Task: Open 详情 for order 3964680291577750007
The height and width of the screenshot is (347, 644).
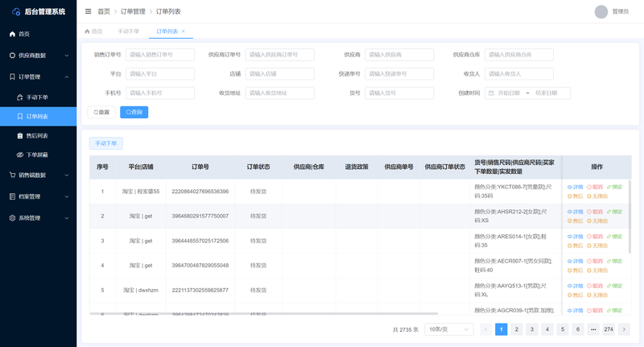Action: [x=575, y=212]
